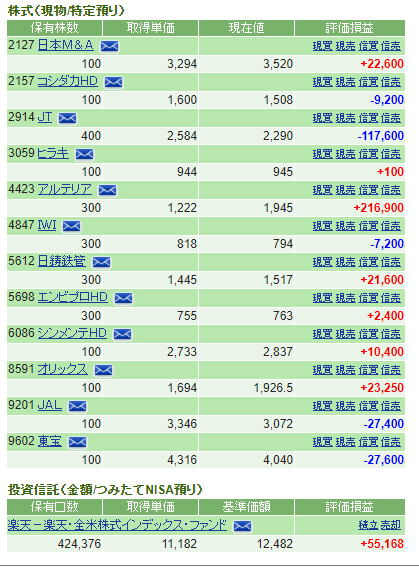The image size is (419, 567).
Task: Select the +216,900 profit value
Action: 379,208
